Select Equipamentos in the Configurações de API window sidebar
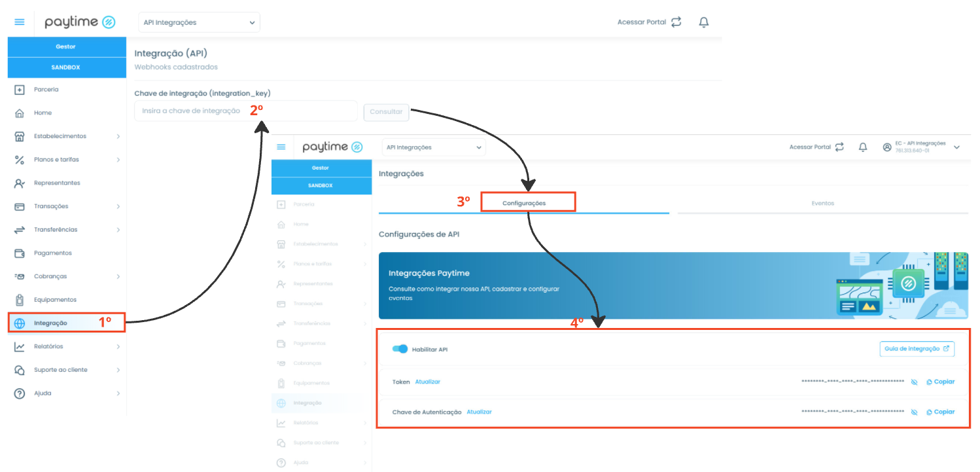 click(321, 383)
